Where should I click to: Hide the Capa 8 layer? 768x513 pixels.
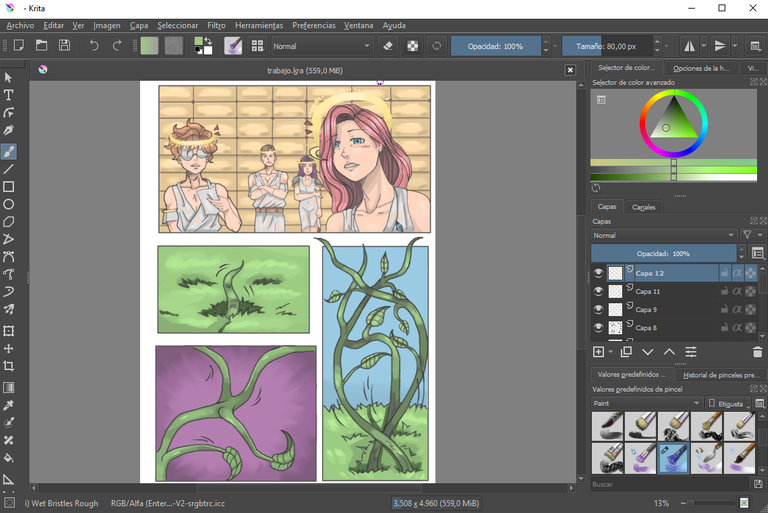[x=598, y=327]
